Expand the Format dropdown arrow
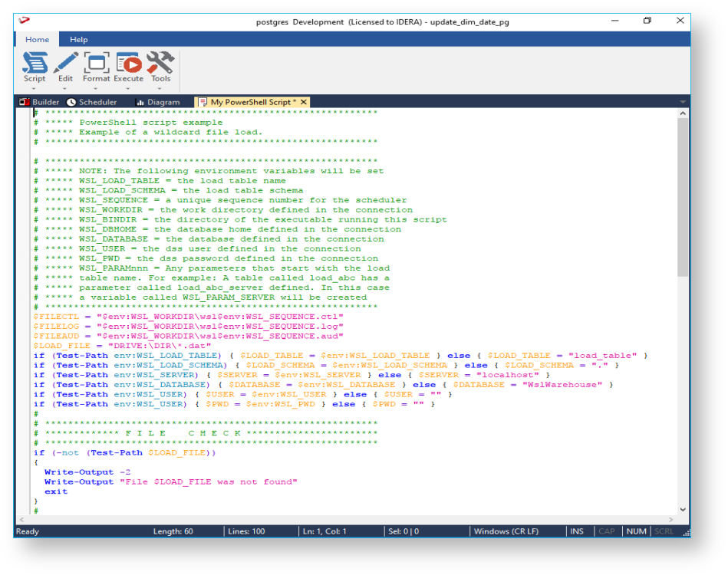728x575 pixels. 96,88
